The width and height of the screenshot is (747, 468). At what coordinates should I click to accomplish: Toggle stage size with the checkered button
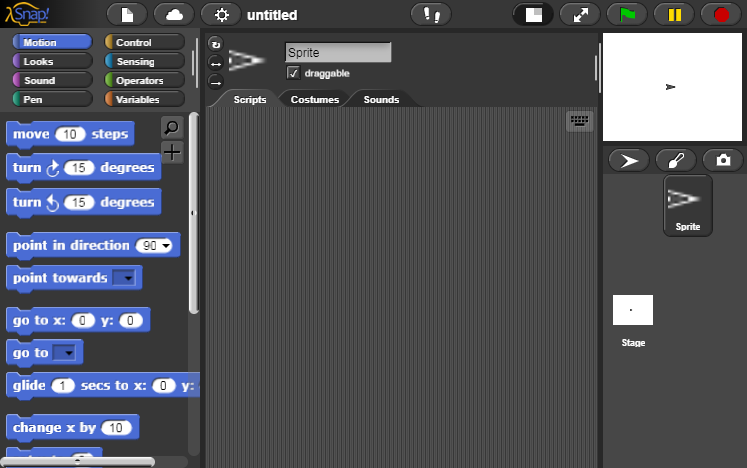(x=534, y=14)
